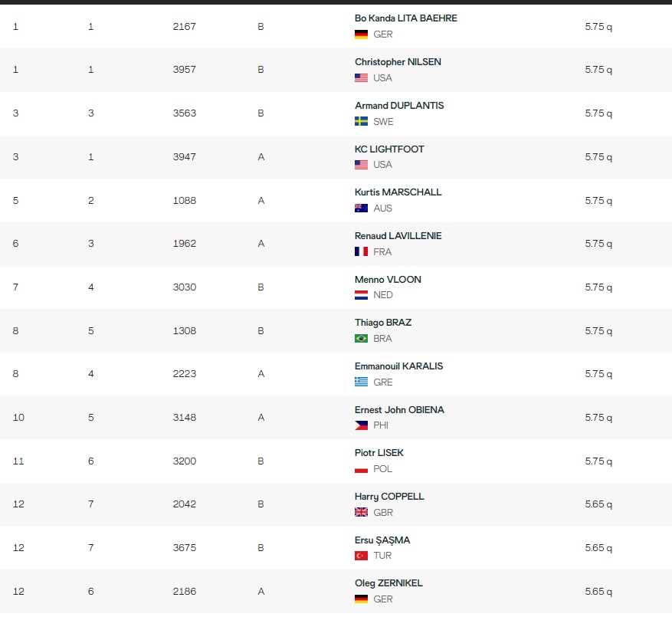Click the British flag under Harry Coppell

tap(361, 513)
